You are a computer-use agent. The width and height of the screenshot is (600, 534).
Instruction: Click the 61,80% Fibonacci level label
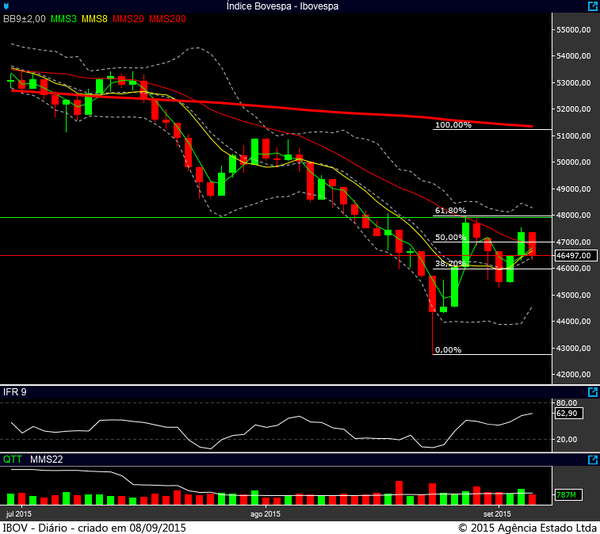click(x=450, y=210)
